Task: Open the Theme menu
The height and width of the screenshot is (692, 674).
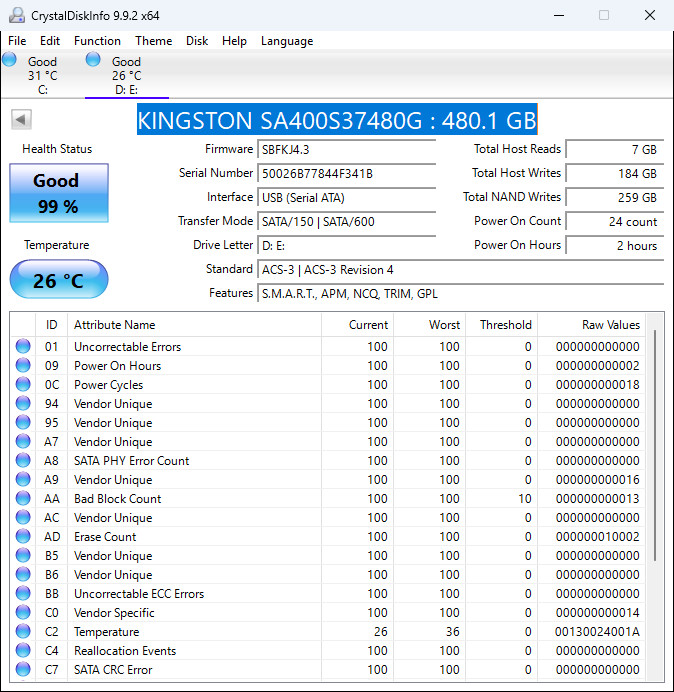Action: click(x=154, y=41)
